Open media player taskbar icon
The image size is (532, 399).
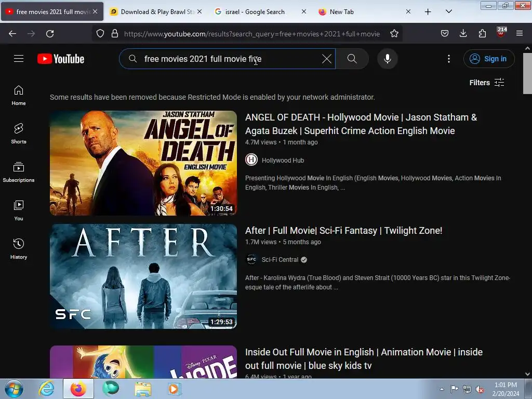click(175, 389)
